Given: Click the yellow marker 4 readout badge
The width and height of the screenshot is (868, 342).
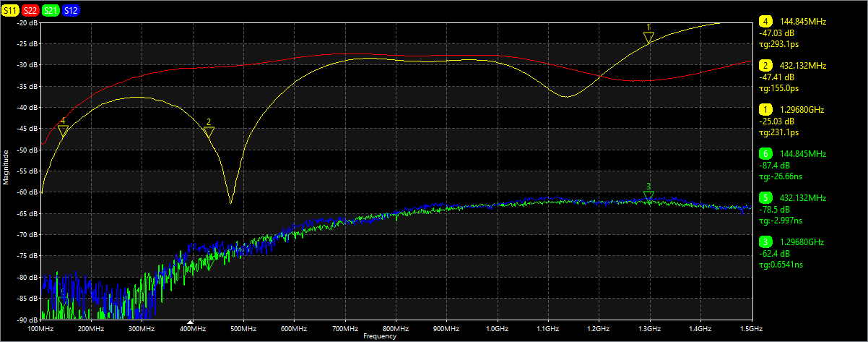Looking at the screenshot, I should pos(765,21).
